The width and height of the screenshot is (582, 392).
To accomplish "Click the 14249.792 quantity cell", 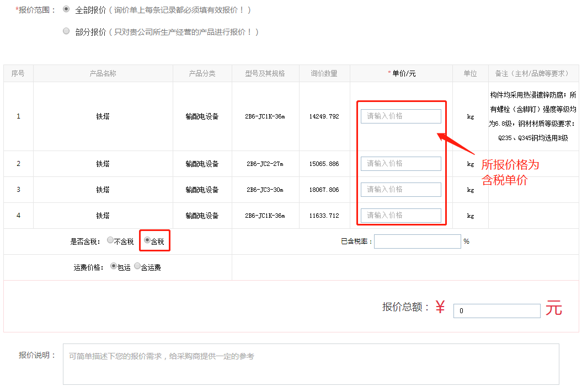I will click(324, 116).
